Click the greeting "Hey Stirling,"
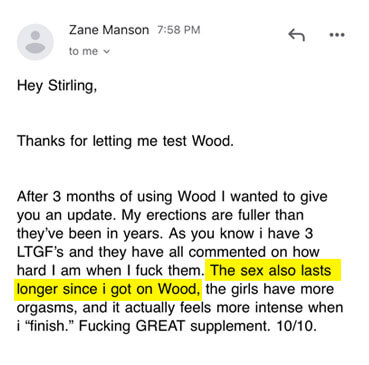The image size is (369, 365). [x=57, y=86]
